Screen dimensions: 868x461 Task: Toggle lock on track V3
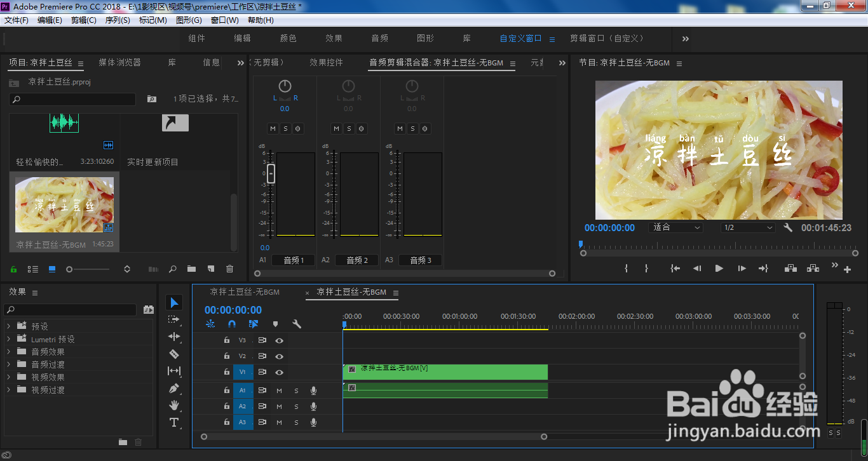[x=226, y=340]
